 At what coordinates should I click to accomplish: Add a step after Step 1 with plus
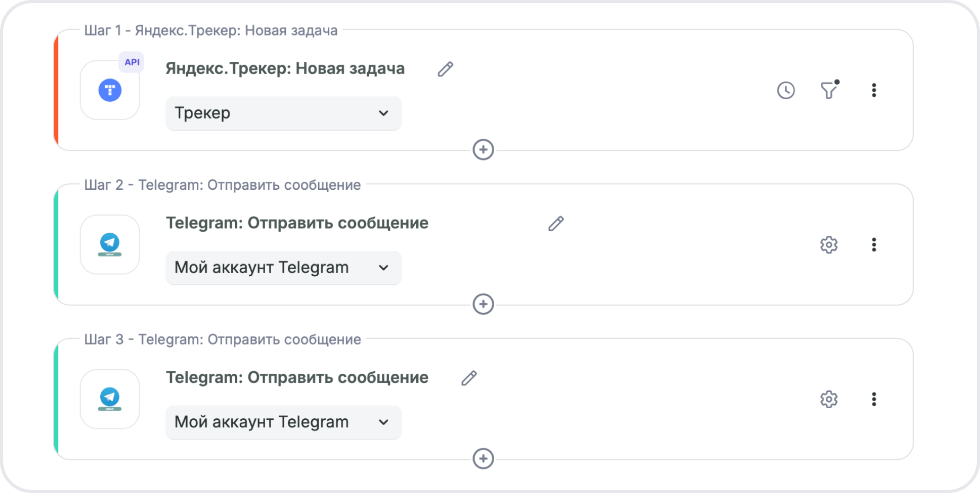coord(483,149)
